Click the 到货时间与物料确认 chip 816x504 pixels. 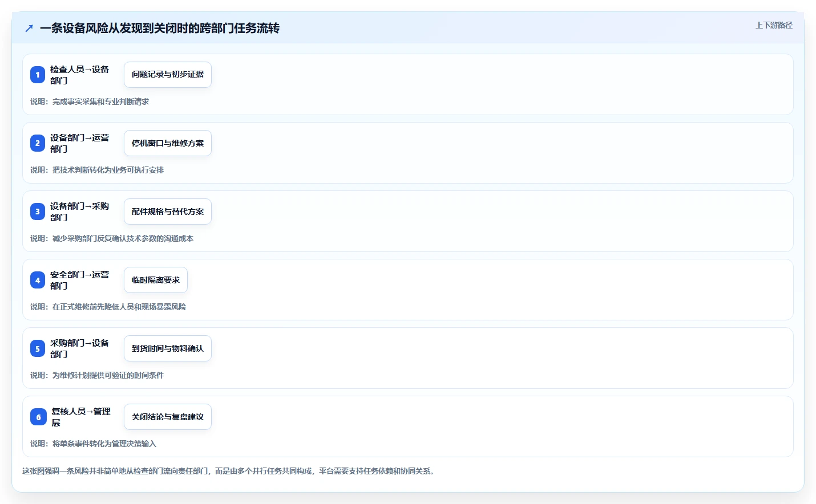click(x=168, y=348)
